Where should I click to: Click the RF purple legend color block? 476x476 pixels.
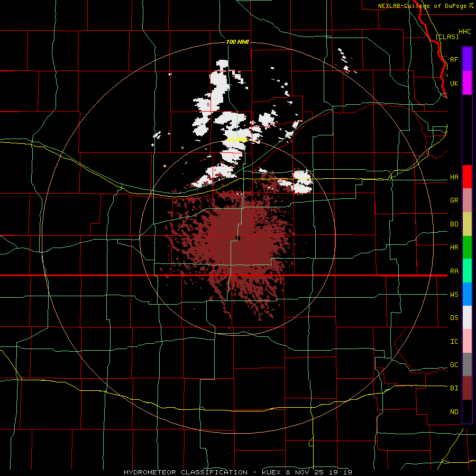click(467, 59)
